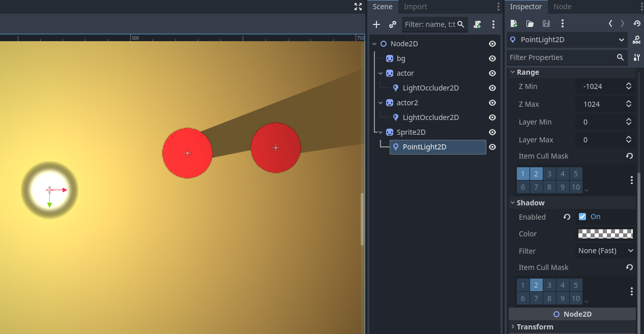Switch to the Import tab
The image size is (644, 334).
(415, 7)
